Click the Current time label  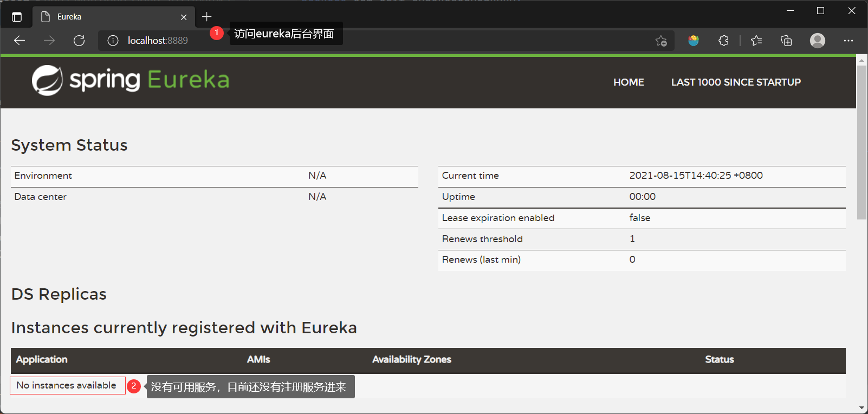click(x=470, y=176)
